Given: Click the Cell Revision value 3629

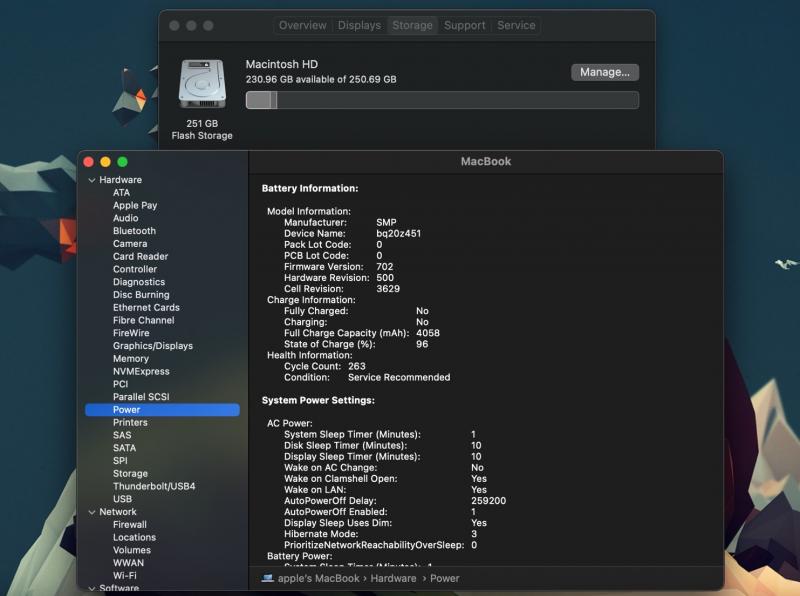Looking at the screenshot, I should (x=388, y=289).
